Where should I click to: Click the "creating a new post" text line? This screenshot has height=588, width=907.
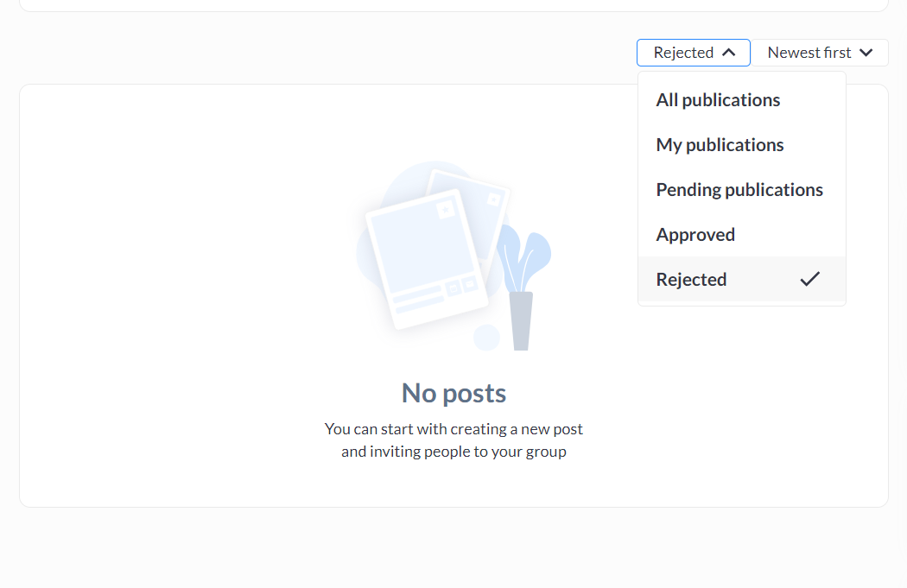click(x=453, y=428)
